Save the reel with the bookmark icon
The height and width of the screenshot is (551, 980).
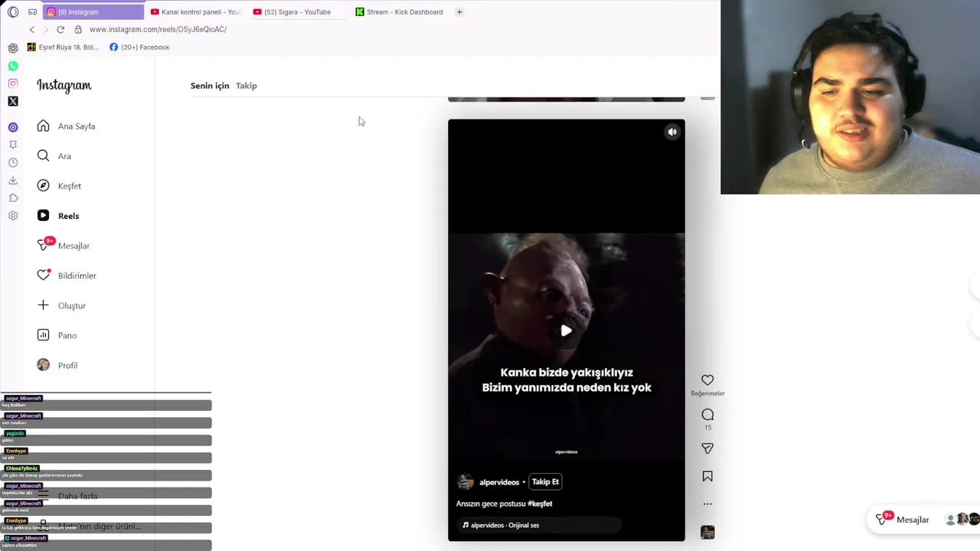[707, 476]
